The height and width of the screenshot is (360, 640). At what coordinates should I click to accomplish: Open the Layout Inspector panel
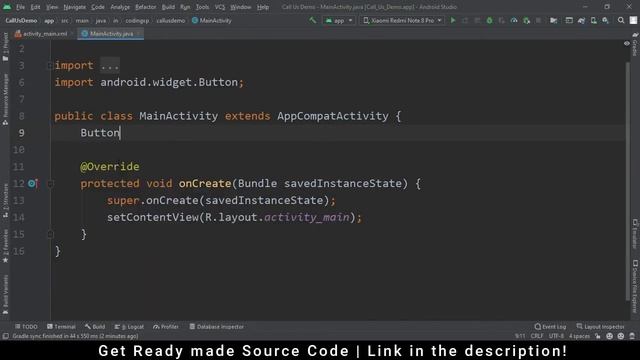600,327
